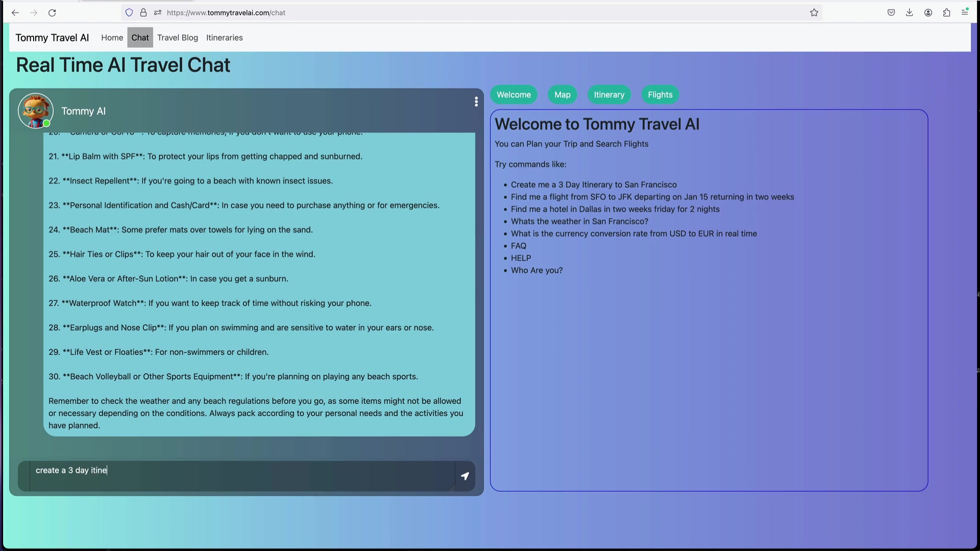Click 'Whats the weather in San Francisco?'
980x551 pixels.
(579, 221)
